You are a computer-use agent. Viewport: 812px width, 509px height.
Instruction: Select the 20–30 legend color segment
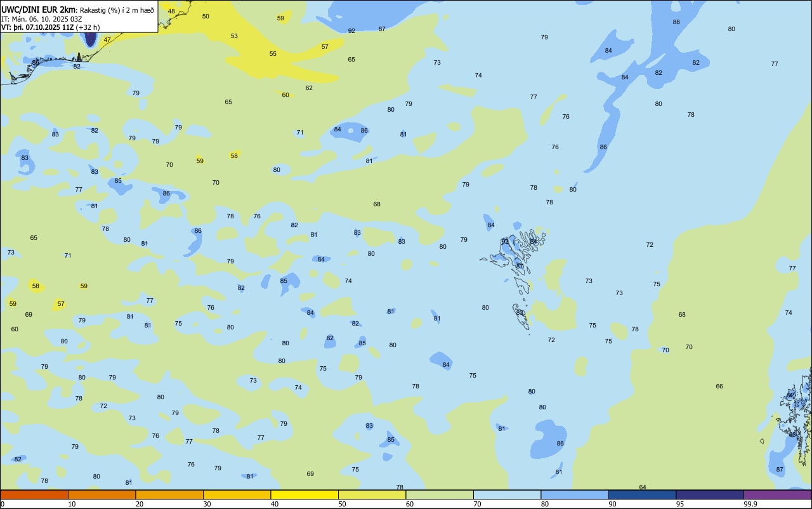coord(169,494)
